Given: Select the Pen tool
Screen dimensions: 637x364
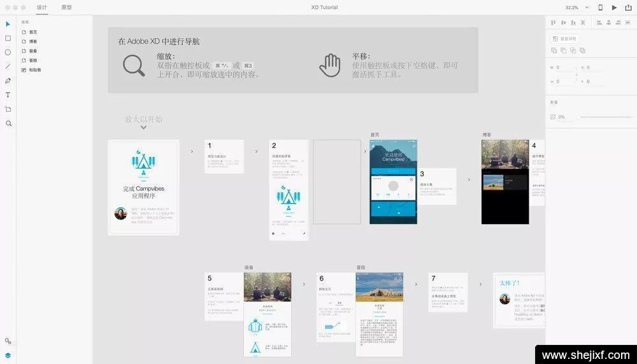Looking at the screenshot, I should click(x=8, y=81).
